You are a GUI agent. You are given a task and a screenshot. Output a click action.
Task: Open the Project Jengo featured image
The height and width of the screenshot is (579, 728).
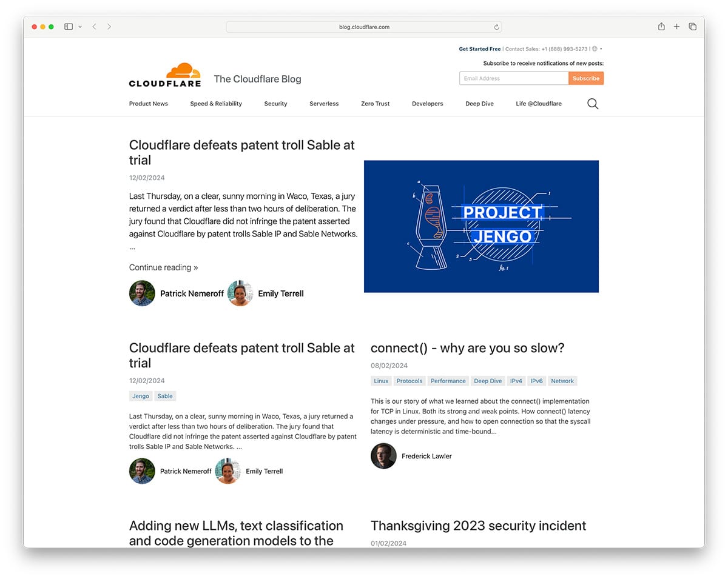[481, 226]
